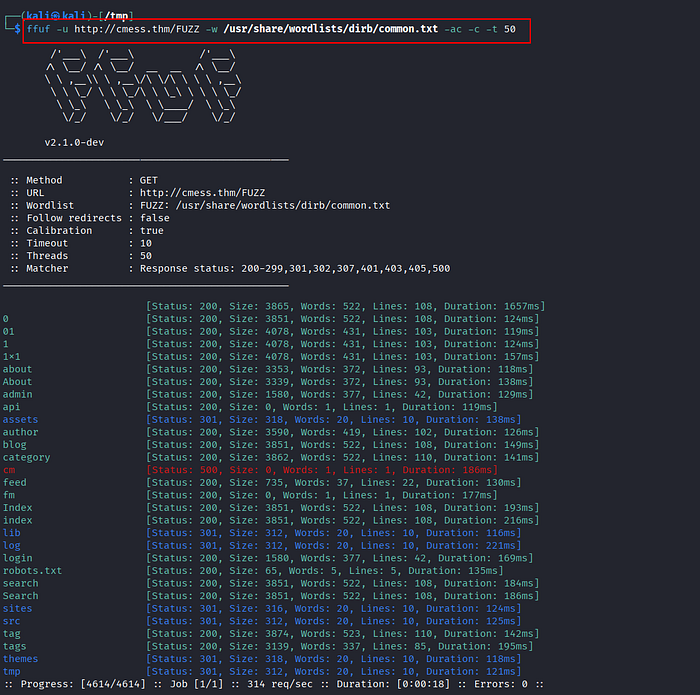The width and height of the screenshot is (700, 695).
Task: Click the Matcher response status list
Action: 295,268
